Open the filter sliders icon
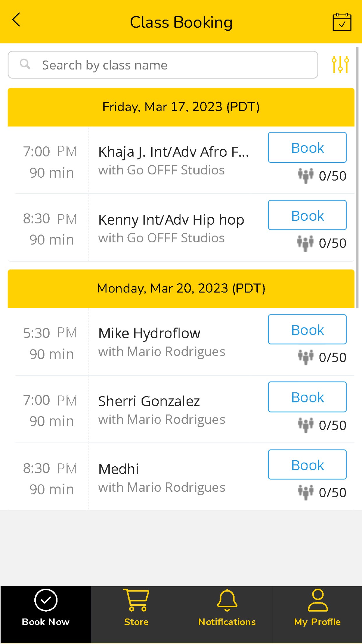362x644 pixels. click(340, 64)
